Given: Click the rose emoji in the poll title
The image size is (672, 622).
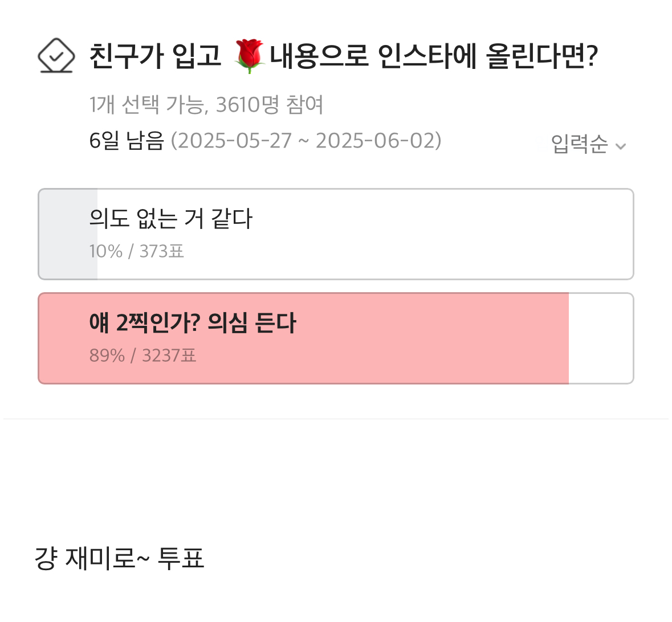Looking at the screenshot, I should [250, 56].
